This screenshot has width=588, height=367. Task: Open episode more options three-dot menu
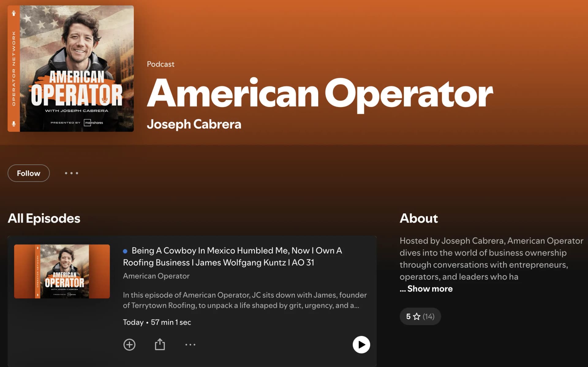[x=190, y=345]
